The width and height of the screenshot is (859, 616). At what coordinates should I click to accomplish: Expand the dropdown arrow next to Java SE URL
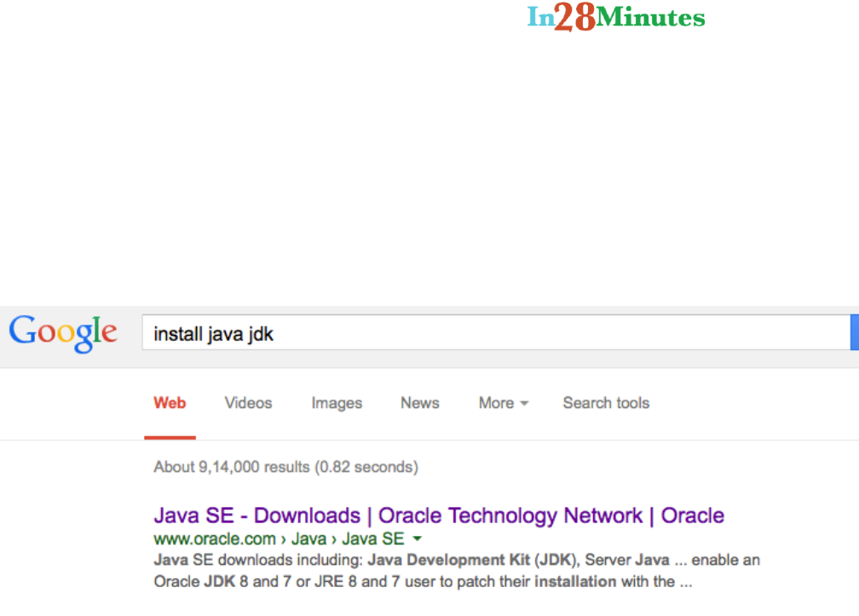coord(418,538)
